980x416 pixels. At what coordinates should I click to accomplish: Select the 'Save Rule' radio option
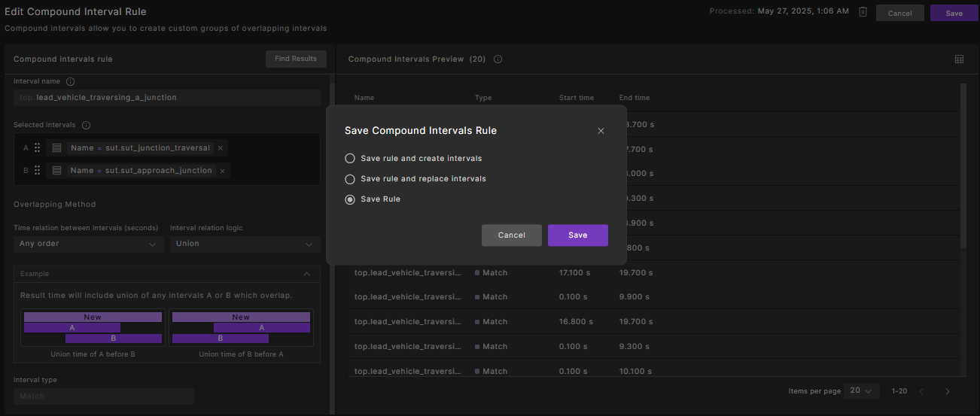coord(349,199)
